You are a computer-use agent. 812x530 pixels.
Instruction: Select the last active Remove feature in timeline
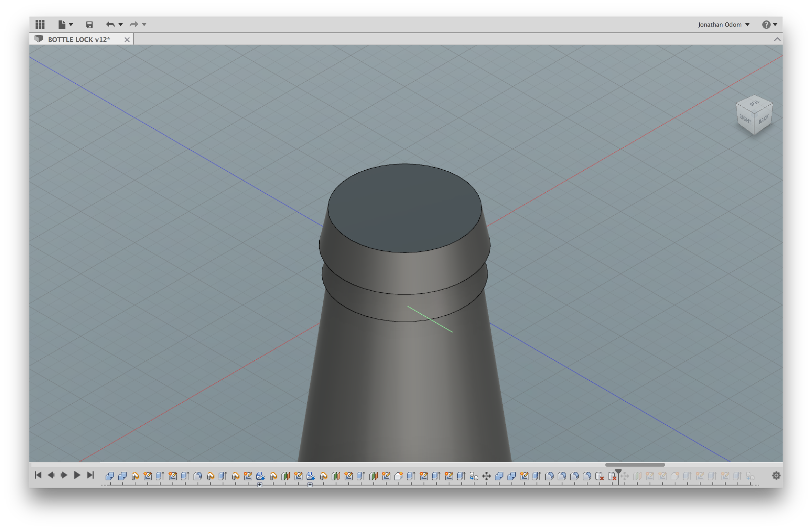(612, 476)
